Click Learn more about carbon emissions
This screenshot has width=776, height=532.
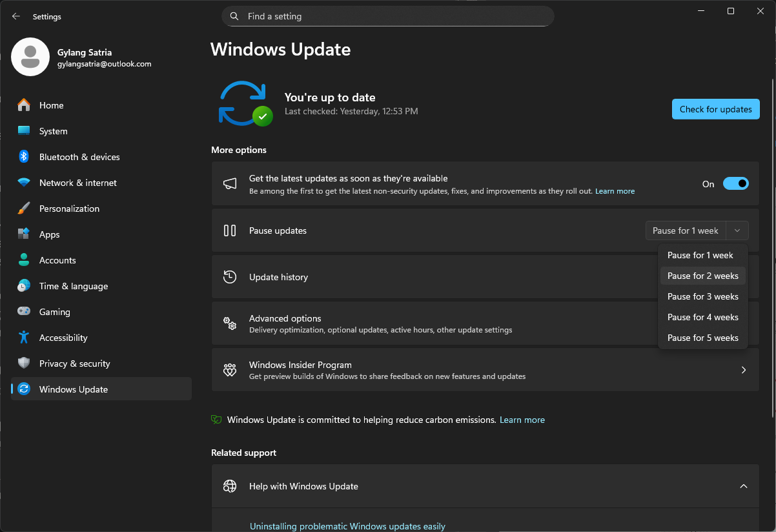coord(522,420)
